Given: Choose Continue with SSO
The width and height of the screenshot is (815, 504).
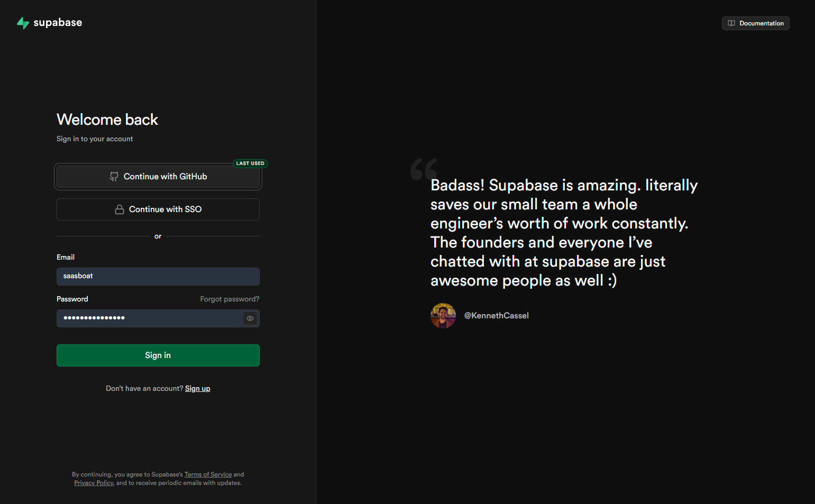Looking at the screenshot, I should tap(158, 209).
